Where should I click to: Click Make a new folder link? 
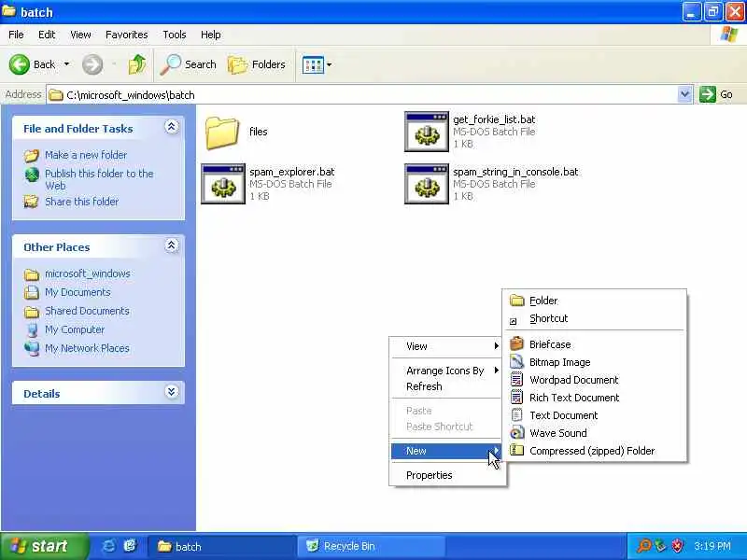[86, 155]
